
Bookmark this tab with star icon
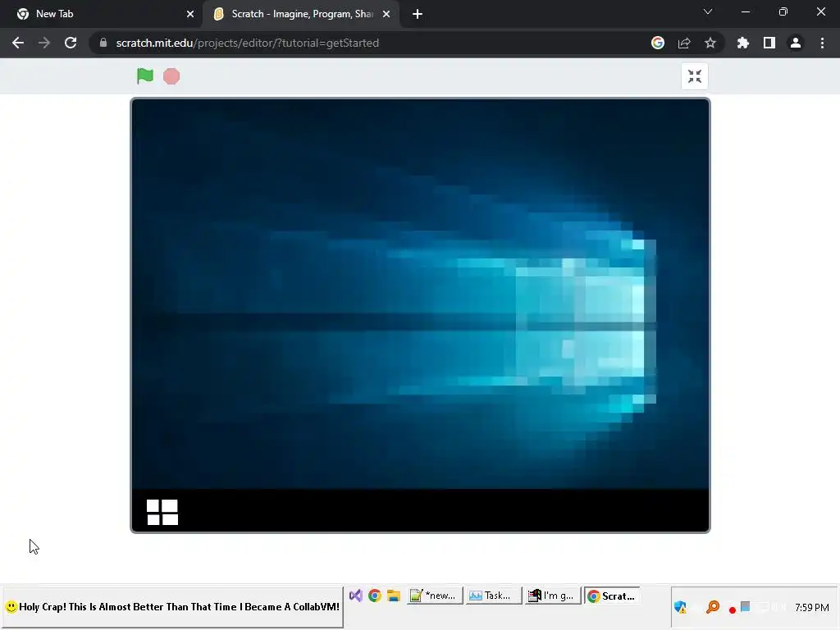tap(710, 43)
